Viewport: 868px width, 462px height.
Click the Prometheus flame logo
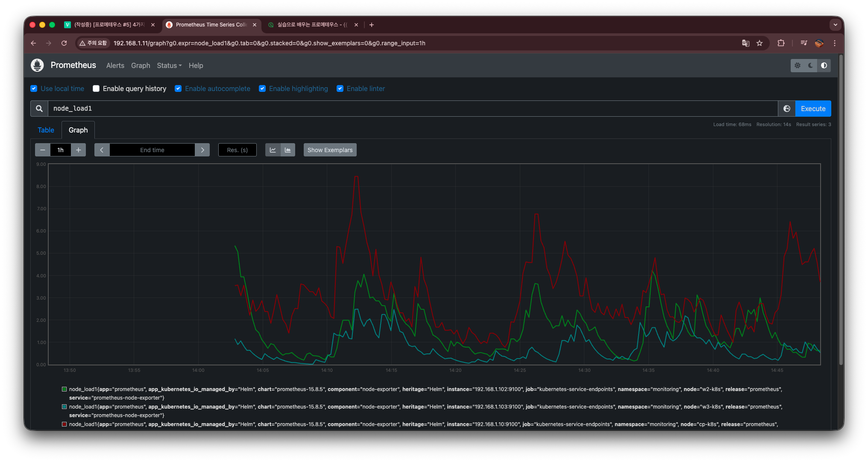coord(37,65)
